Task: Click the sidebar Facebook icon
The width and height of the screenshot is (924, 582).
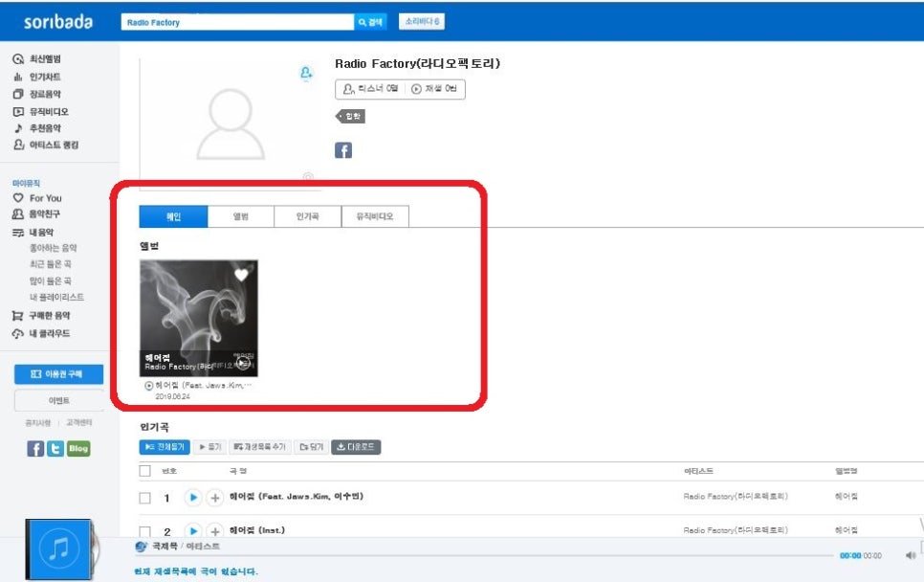Action: tap(35, 449)
